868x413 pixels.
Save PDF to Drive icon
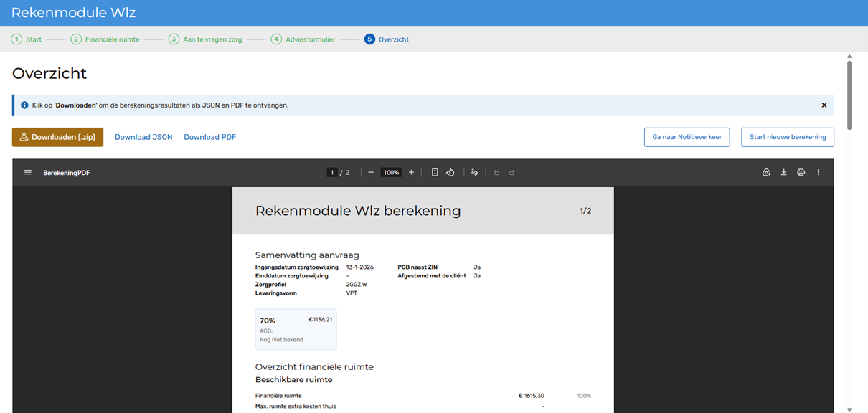pyautogui.click(x=766, y=173)
